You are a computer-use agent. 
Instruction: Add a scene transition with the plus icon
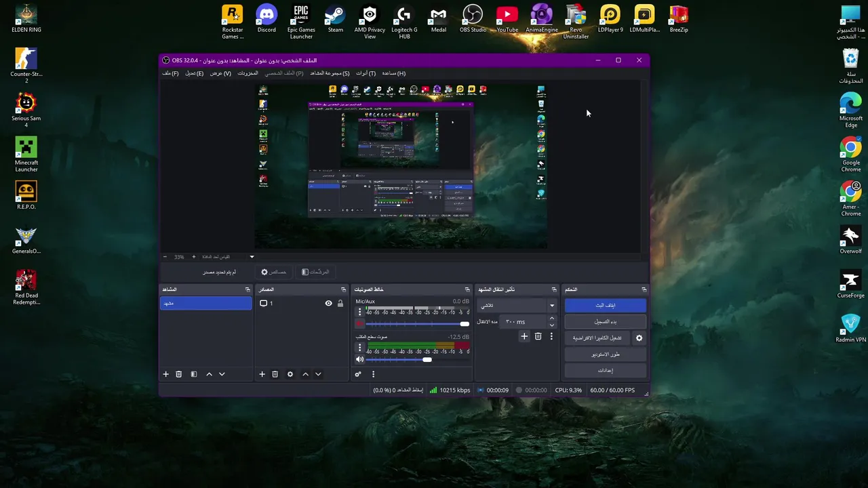tap(524, 336)
